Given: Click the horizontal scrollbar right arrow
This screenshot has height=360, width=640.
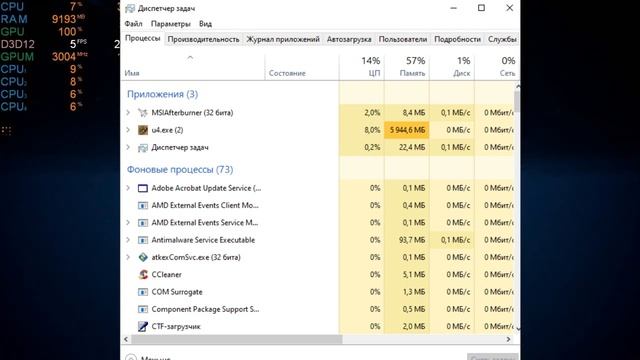Looking at the screenshot, I should pyautogui.click(x=508, y=339).
